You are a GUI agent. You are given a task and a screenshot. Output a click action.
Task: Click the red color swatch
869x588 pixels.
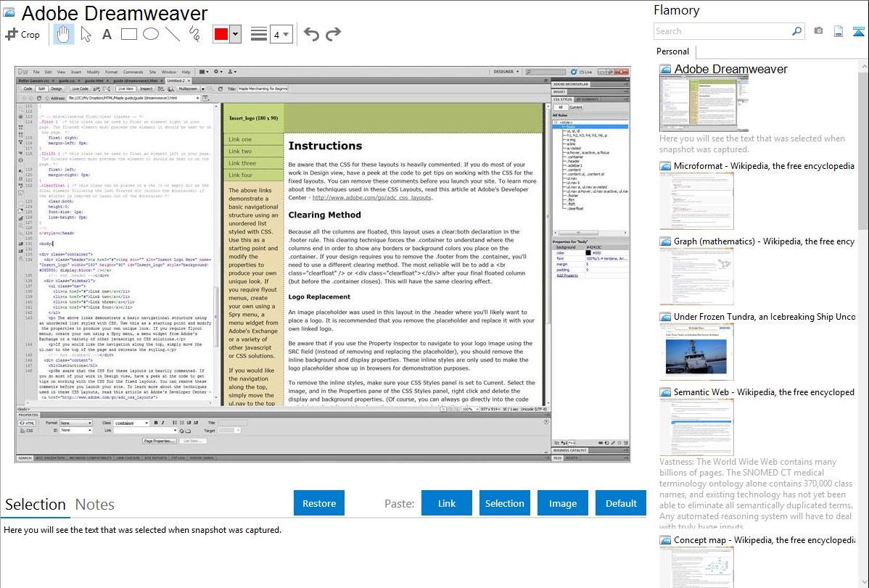(221, 34)
